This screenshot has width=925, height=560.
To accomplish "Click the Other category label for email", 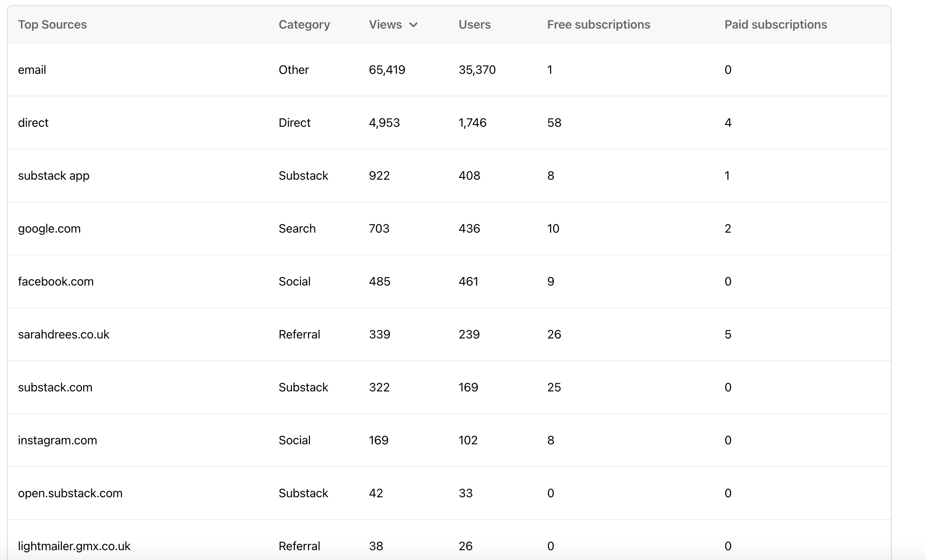I will [293, 70].
